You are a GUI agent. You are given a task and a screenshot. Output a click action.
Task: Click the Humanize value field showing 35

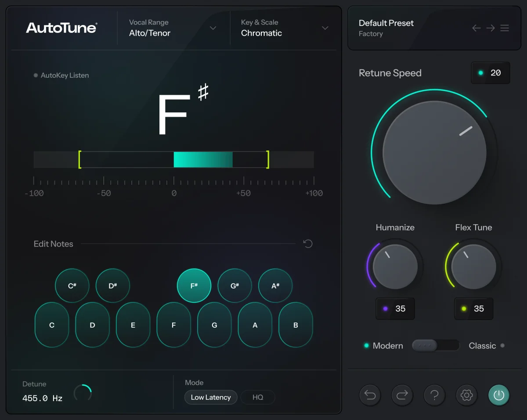[x=395, y=309]
